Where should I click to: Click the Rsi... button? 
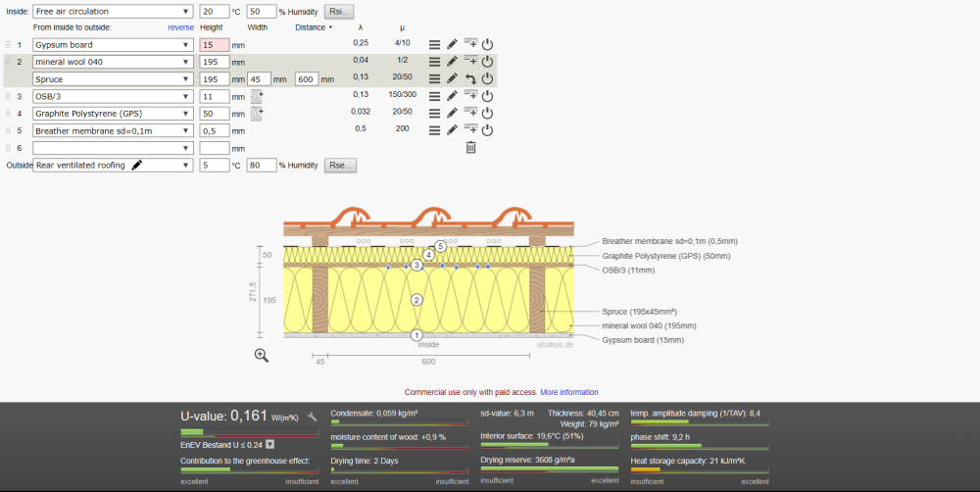[x=339, y=11]
